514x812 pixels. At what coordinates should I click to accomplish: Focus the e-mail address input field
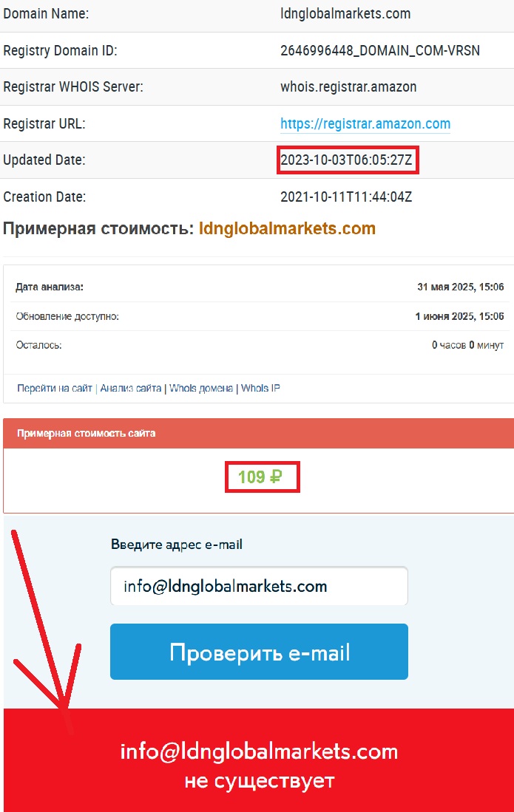click(x=259, y=586)
